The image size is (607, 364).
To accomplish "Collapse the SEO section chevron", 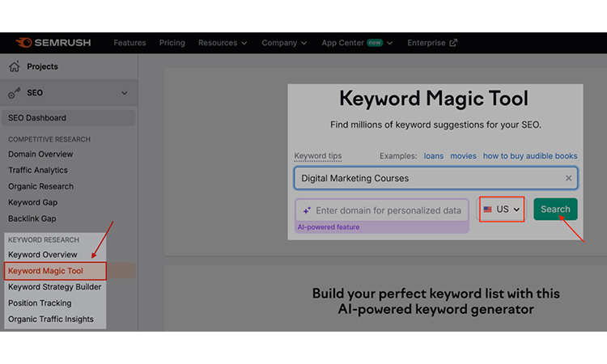I will (125, 93).
